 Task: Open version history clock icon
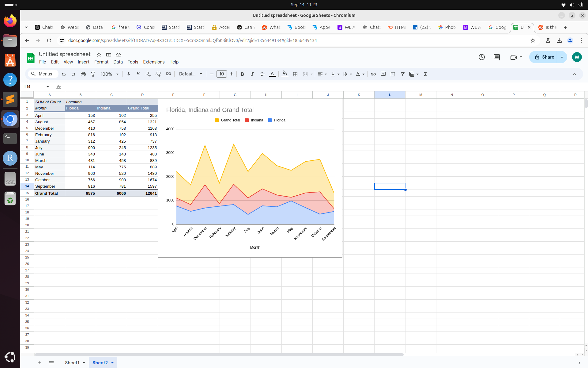481,57
